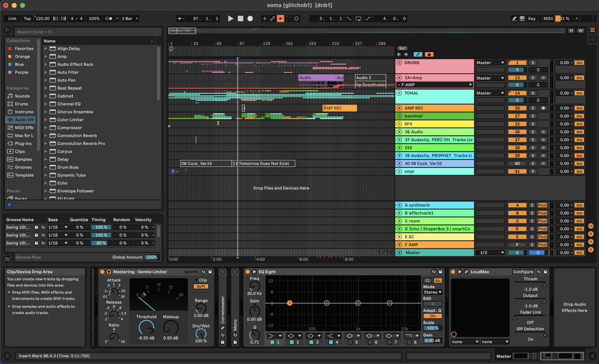
Task: Save preset icon on LoudMax device
Action: point(545,272)
